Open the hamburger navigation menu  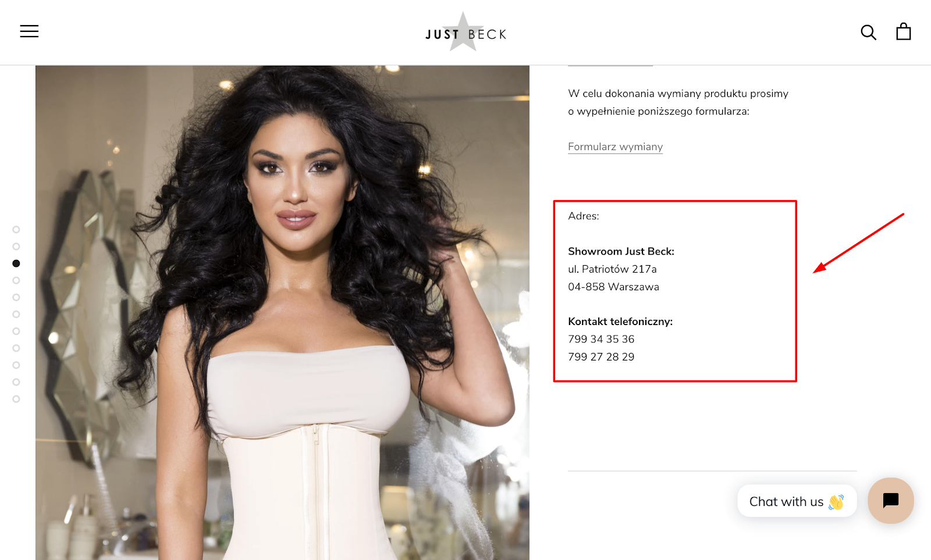click(29, 31)
